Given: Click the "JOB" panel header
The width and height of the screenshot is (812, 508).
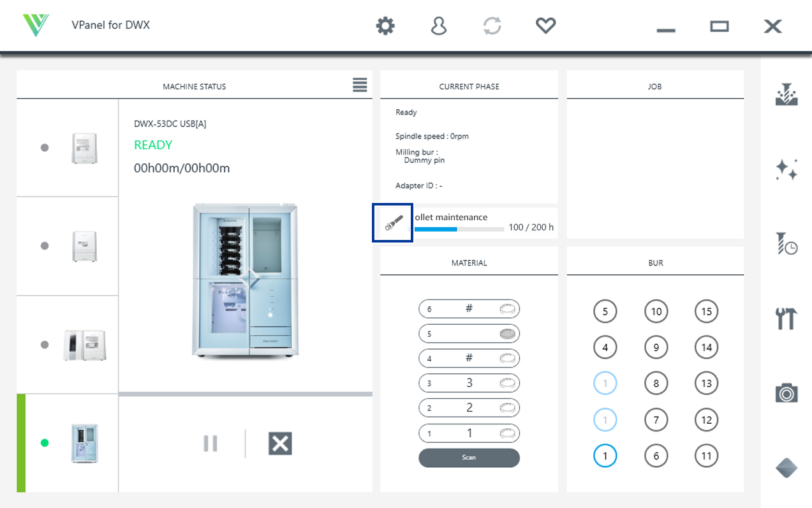Looking at the screenshot, I should click(x=655, y=86).
